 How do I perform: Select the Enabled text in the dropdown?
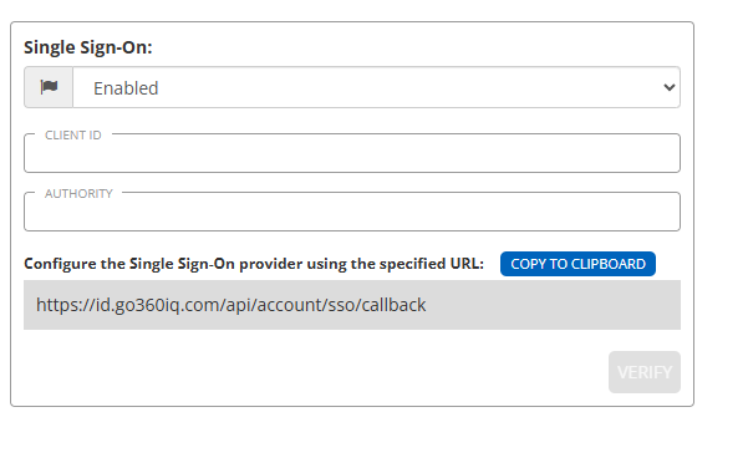(x=126, y=88)
